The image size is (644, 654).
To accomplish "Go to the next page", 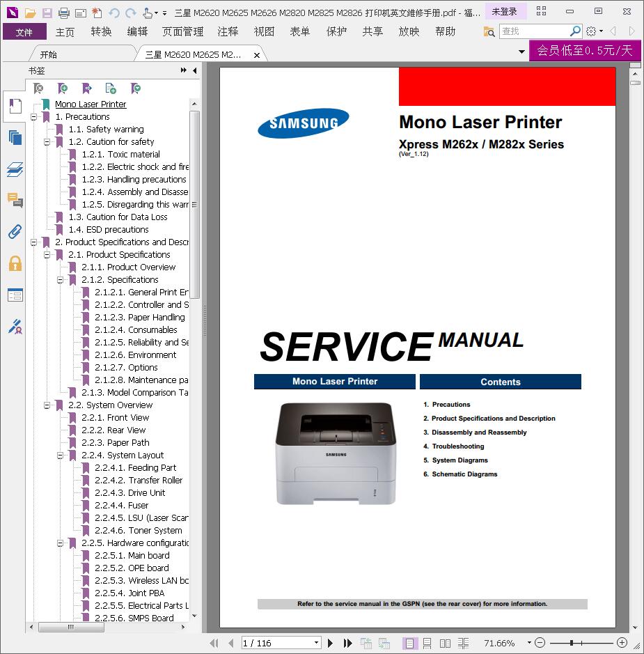I will click(x=330, y=643).
